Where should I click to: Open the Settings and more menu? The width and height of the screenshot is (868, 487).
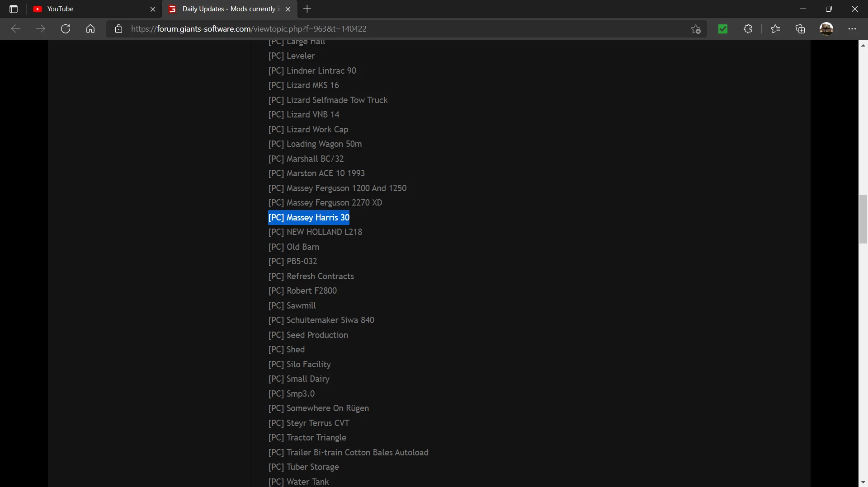coord(852,29)
